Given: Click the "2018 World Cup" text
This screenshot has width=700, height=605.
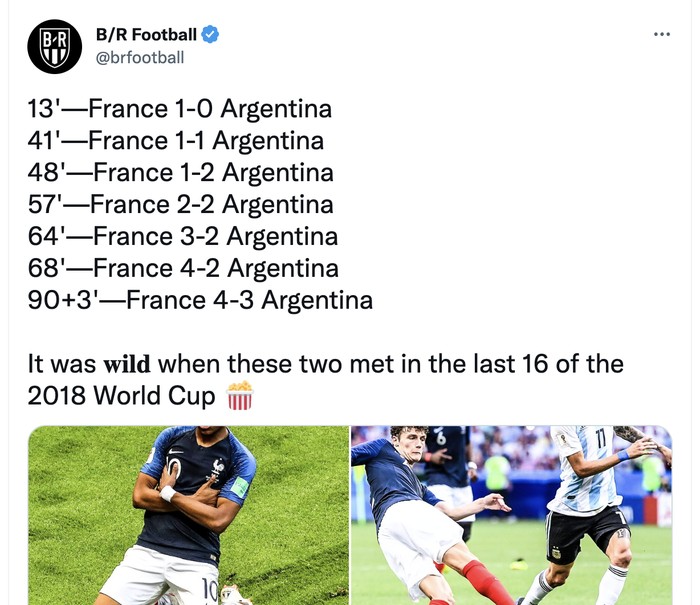Looking at the screenshot, I should coord(121,396).
